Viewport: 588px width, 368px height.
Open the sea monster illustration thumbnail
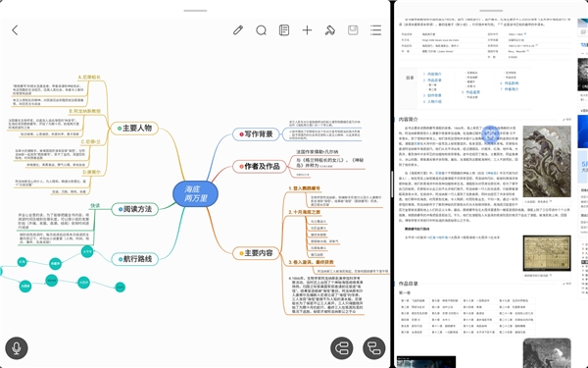coord(547,162)
